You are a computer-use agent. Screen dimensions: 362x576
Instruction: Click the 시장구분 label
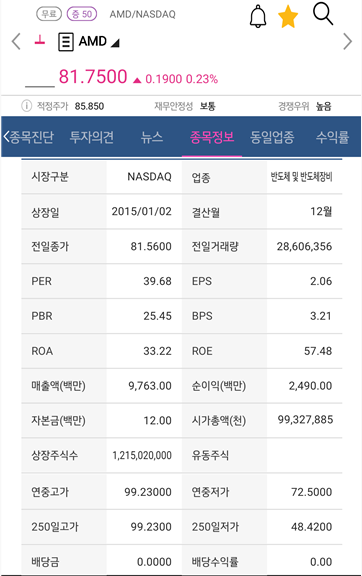click(50, 177)
